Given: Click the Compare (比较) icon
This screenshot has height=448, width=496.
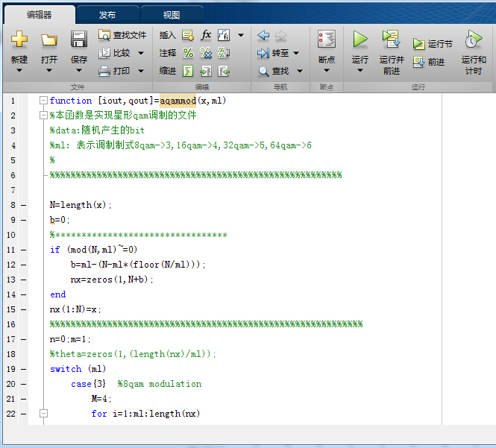Looking at the screenshot, I should coord(104,53).
